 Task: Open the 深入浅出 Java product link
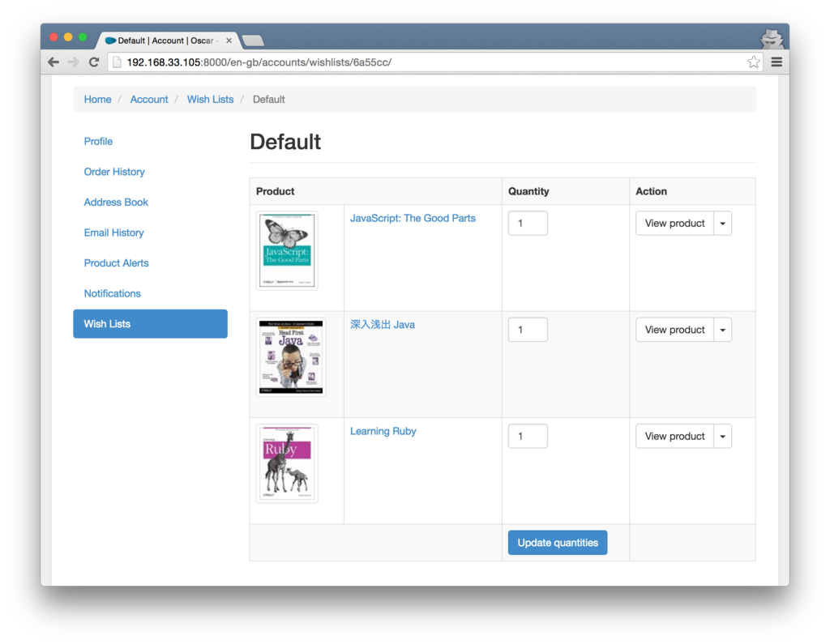pos(383,325)
